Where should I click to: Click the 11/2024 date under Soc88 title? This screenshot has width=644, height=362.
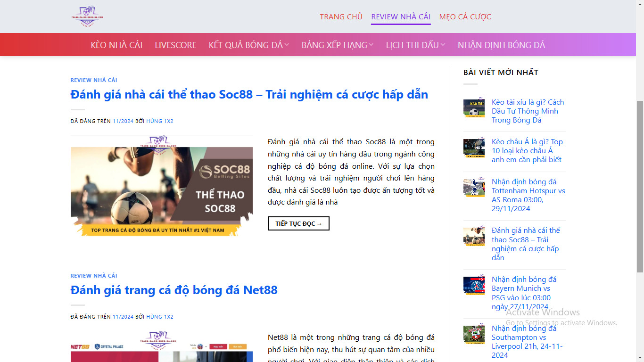[x=123, y=121]
